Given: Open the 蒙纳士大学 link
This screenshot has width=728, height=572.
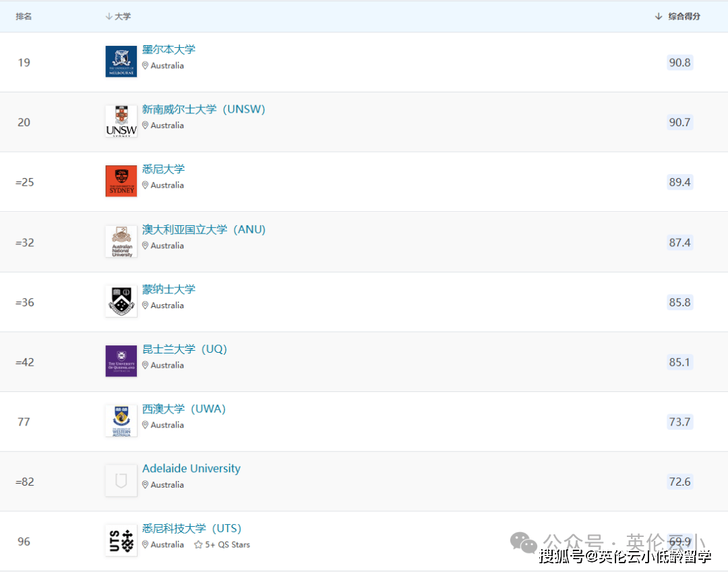Looking at the screenshot, I should click(x=169, y=289).
